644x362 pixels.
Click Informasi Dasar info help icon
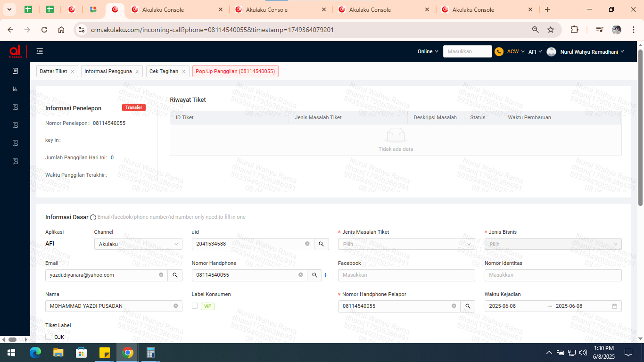click(93, 217)
